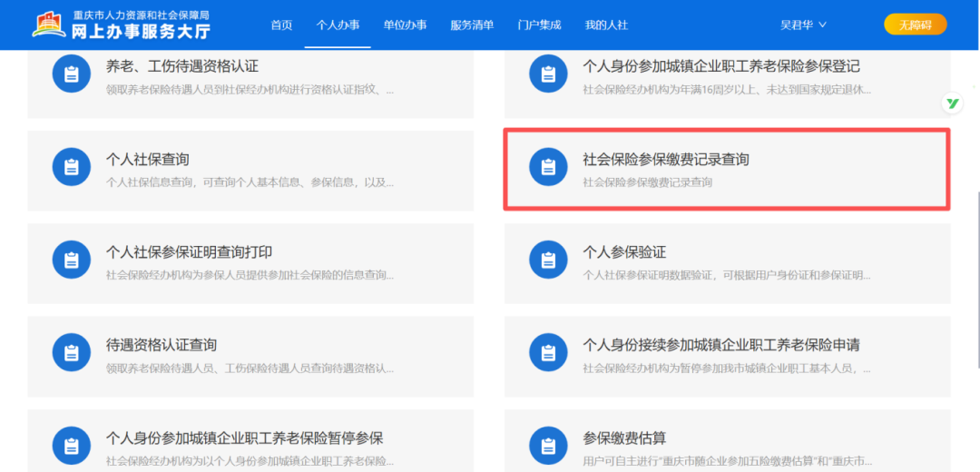Switch to the 单位办事 tab
980x472 pixels.
click(405, 25)
